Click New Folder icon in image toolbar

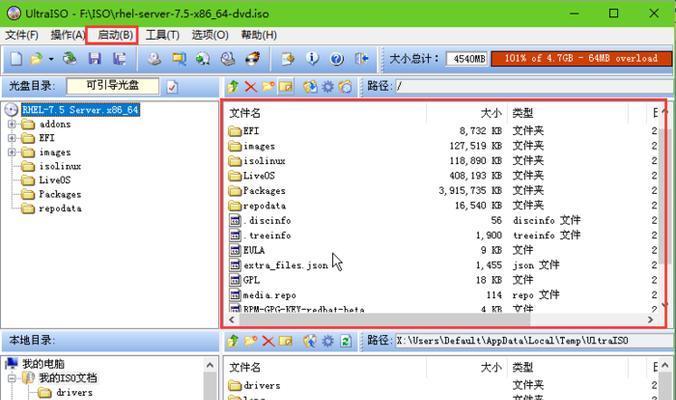click(268, 87)
